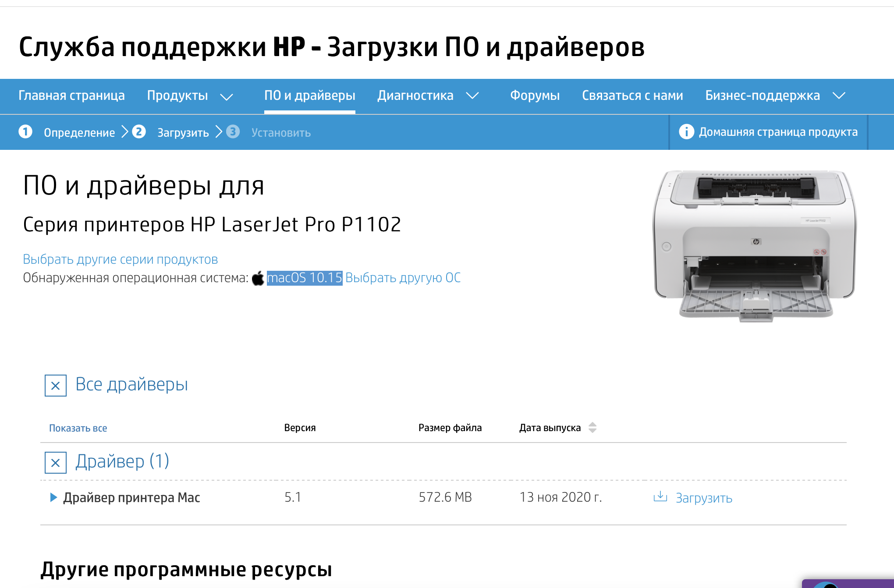Viewport: 894px width, 588px height.
Task: Go to Главная страница tab
Action: 71,96
